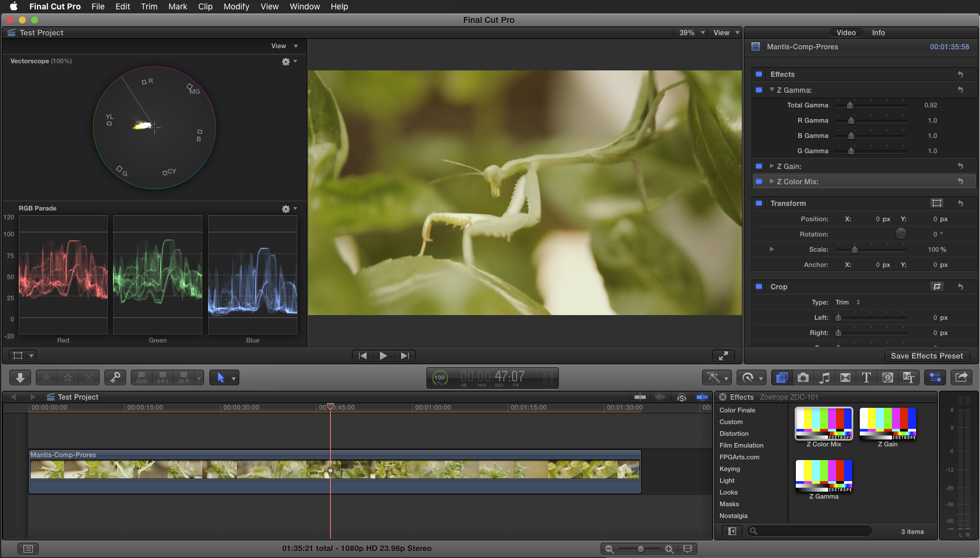Open the Trim menu
The height and width of the screenshot is (558, 980).
[149, 6]
